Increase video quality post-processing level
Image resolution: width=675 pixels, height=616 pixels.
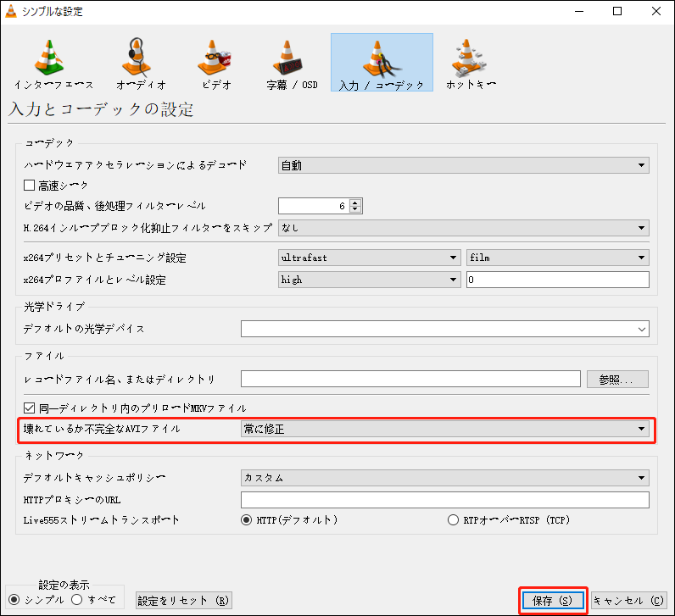click(x=355, y=203)
